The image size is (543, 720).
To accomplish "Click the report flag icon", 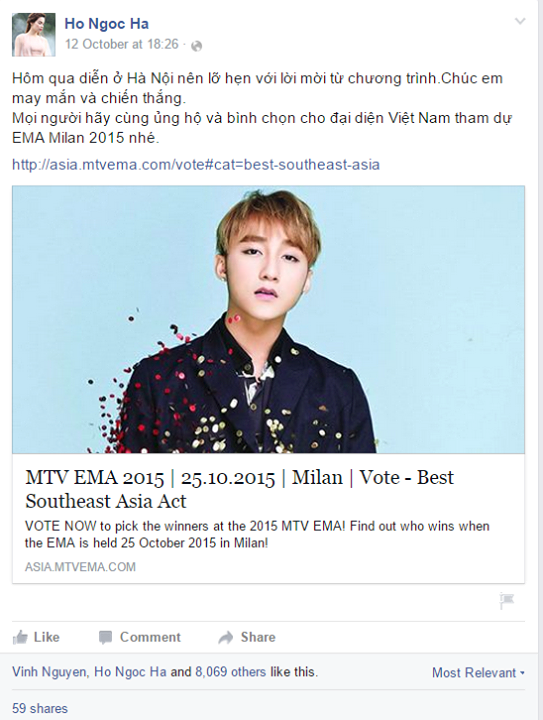I will point(507,600).
